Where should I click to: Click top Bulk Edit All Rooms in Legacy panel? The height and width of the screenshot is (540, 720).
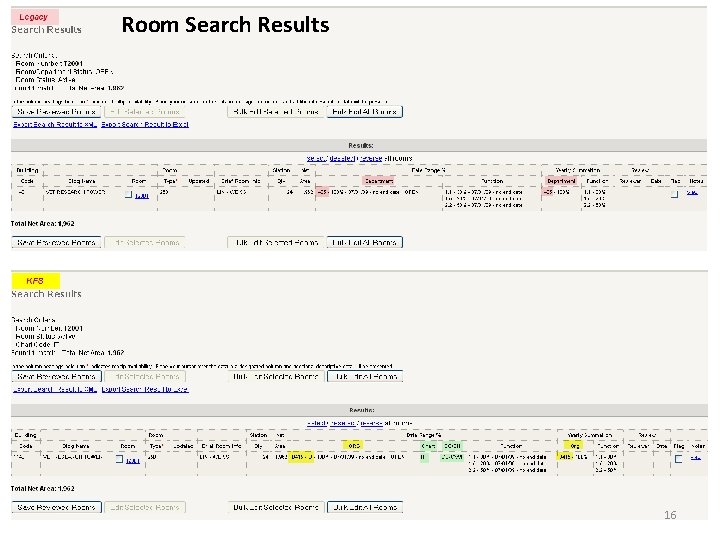coord(365,112)
